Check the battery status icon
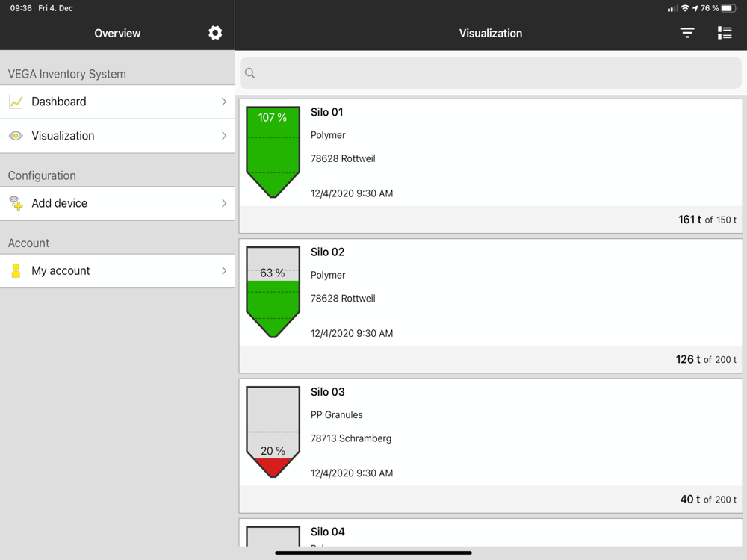The image size is (747, 560). pos(729,8)
